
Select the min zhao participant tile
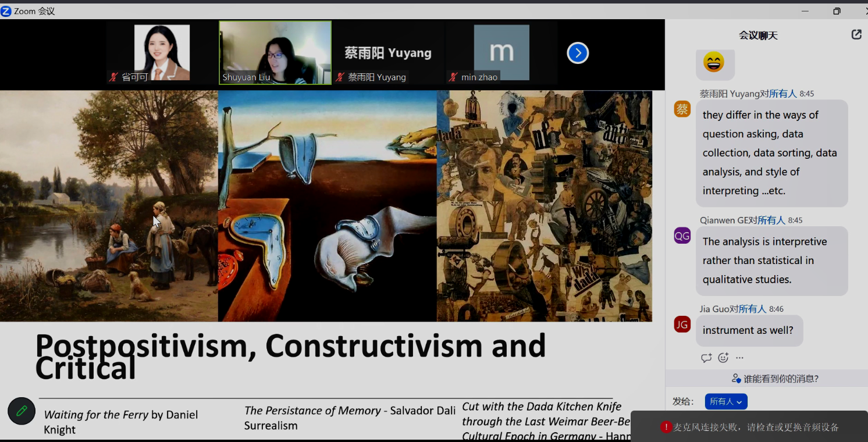pos(501,53)
